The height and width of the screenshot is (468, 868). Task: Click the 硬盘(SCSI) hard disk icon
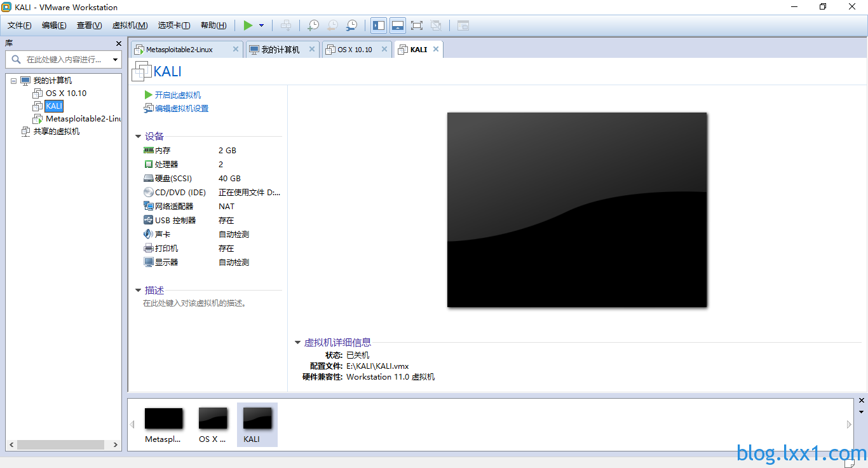pyautogui.click(x=149, y=179)
